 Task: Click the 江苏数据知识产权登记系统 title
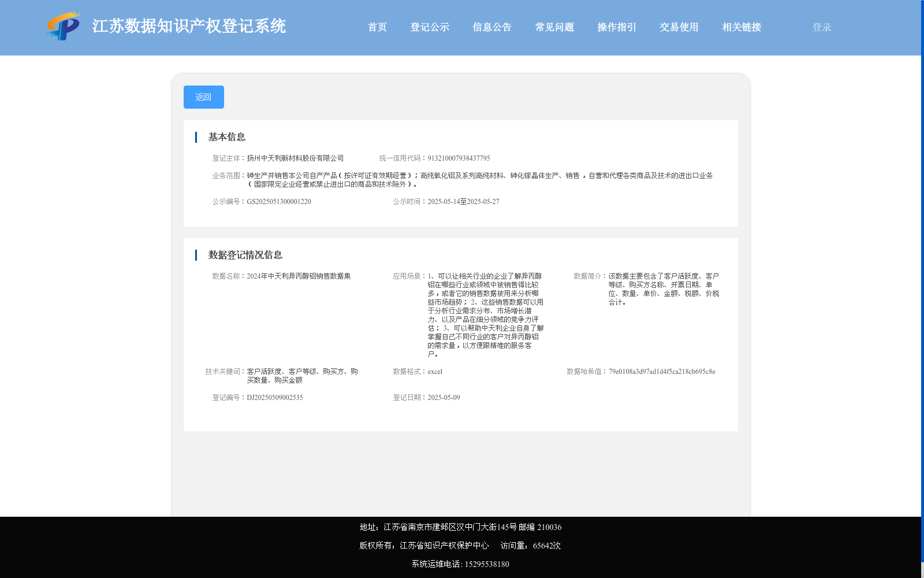pos(189,26)
